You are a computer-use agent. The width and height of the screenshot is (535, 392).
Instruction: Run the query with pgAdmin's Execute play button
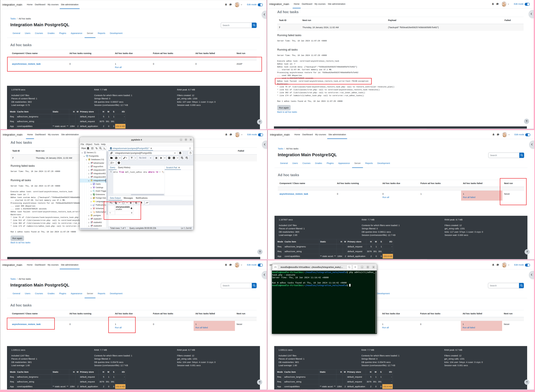coord(161,158)
